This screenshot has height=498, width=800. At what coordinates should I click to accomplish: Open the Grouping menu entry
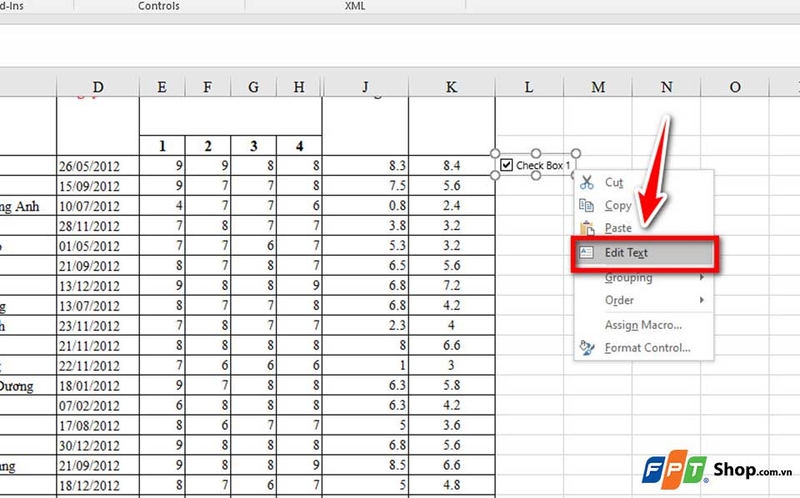[x=643, y=277]
